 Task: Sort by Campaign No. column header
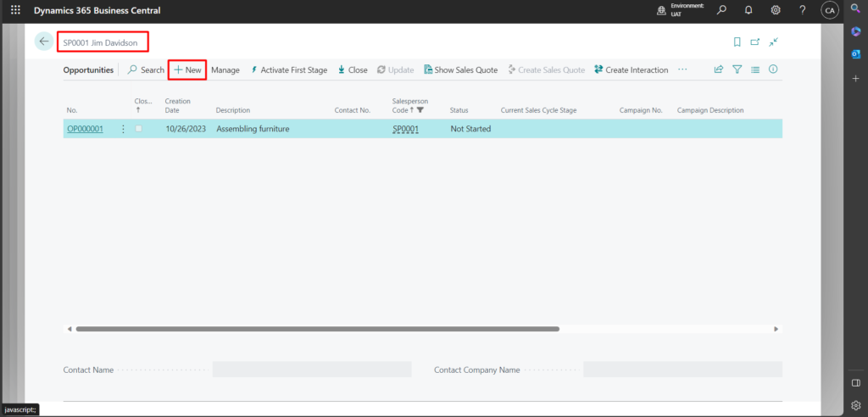[x=641, y=110]
